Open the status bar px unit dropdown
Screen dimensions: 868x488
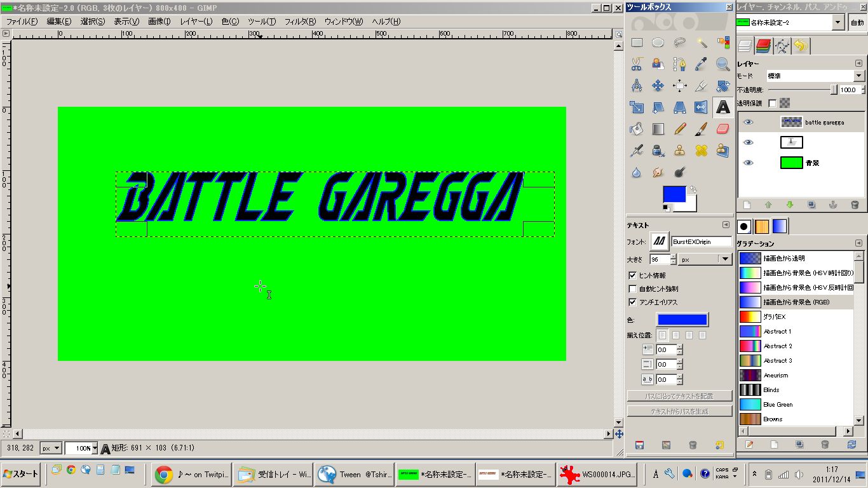pyautogui.click(x=51, y=448)
